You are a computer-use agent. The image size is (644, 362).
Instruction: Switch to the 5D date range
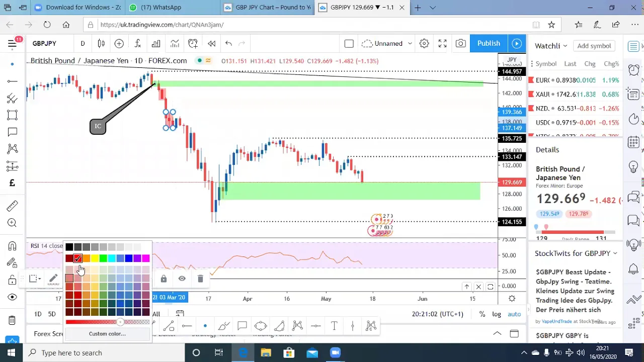[52, 314]
